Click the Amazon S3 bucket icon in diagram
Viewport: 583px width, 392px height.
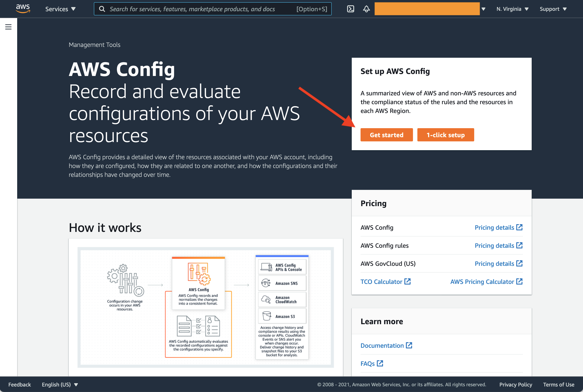tap(267, 316)
